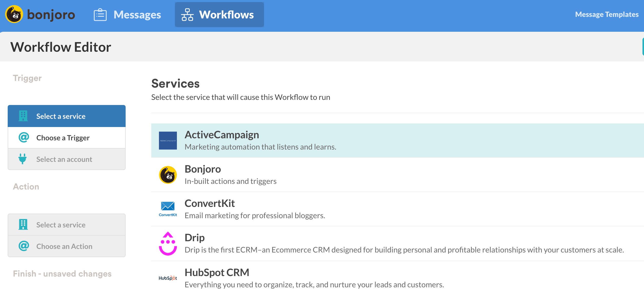Viewport: 644px width, 295px height.
Task: Open the Messages section
Action: tap(127, 14)
